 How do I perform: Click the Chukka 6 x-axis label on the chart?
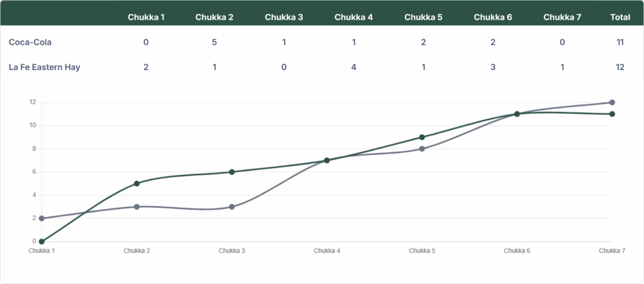pos(517,251)
